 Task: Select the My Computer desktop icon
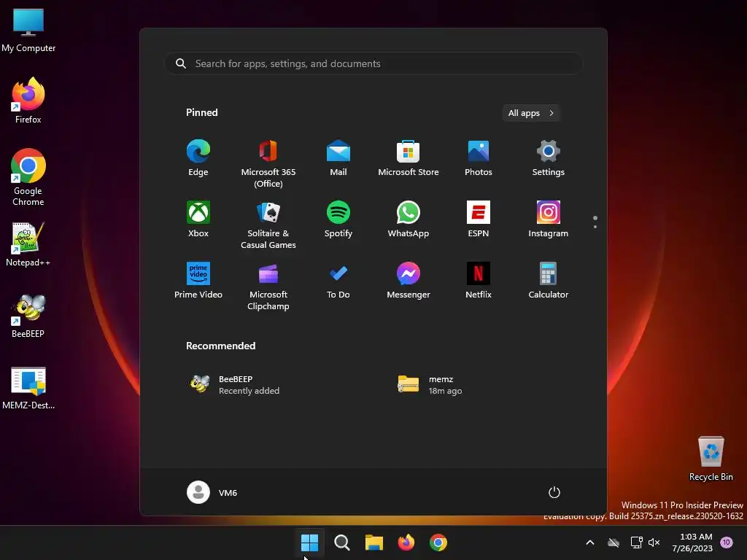point(28,31)
